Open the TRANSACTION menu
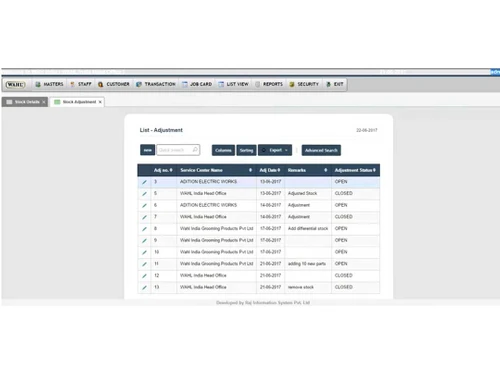This screenshot has width=500, height=375. 156,84
